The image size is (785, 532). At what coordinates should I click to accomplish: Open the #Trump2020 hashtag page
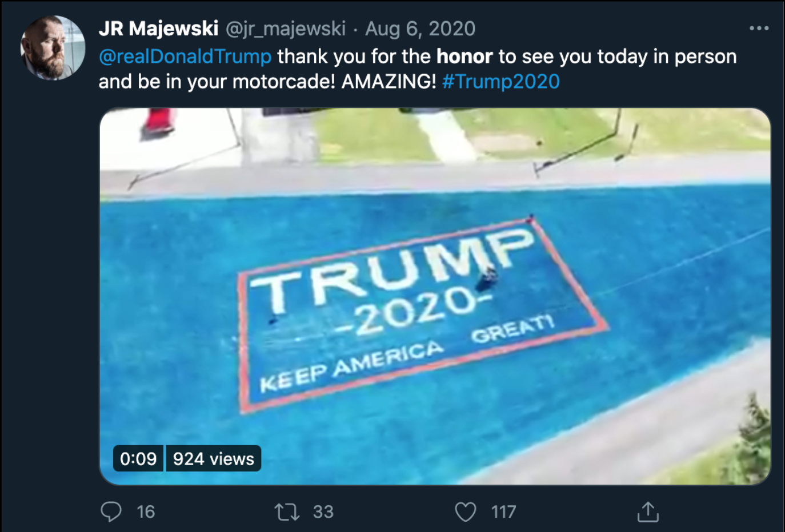501,82
